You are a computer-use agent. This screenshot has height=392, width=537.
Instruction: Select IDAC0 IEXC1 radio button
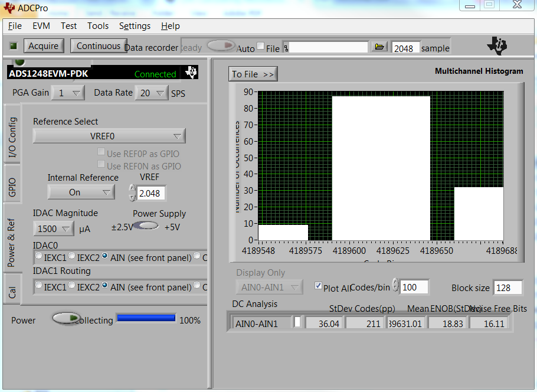39,255
